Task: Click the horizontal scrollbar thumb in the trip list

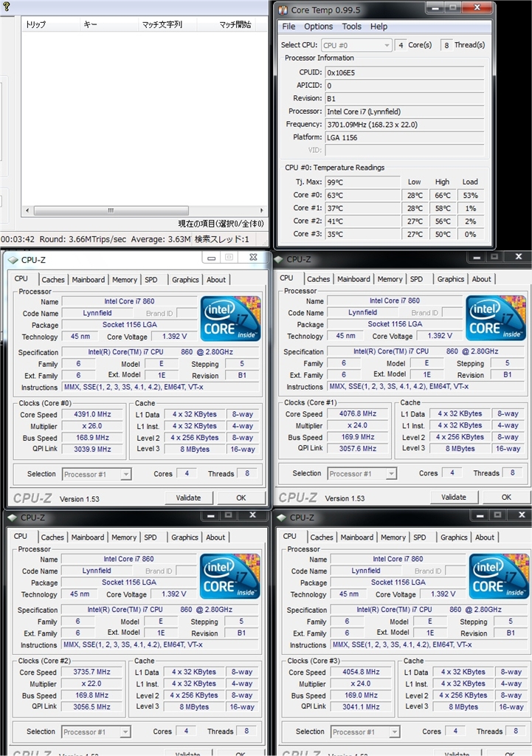Action: click(111, 210)
